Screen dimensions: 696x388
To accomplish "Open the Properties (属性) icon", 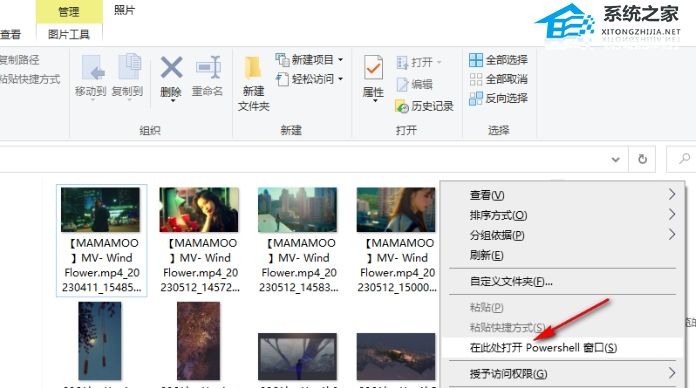I will [x=373, y=68].
